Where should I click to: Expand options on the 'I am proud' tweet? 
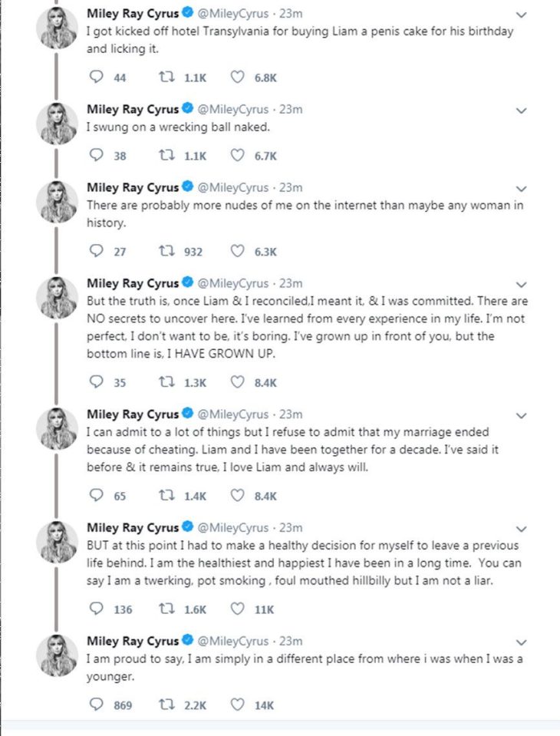coord(521,642)
